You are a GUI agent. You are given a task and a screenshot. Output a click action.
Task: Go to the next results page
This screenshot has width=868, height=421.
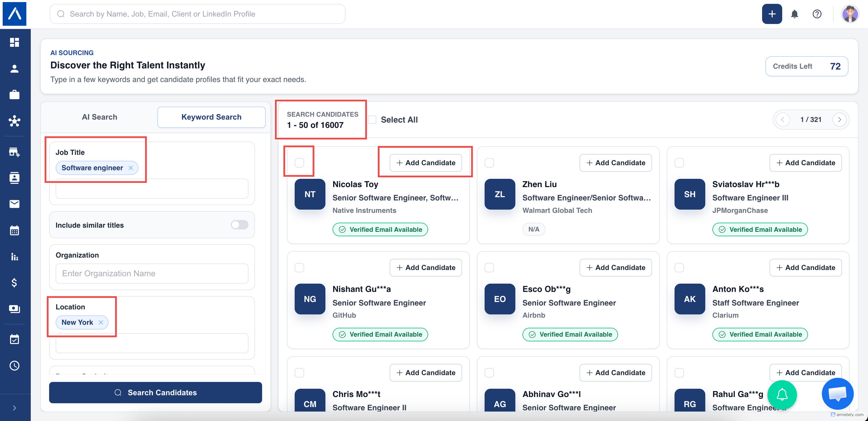[x=839, y=119]
